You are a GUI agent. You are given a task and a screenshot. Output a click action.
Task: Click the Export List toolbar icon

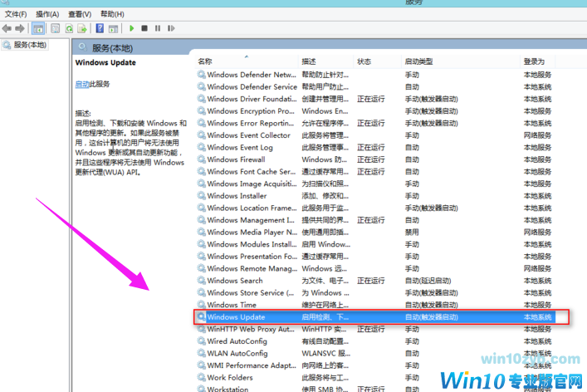(x=82, y=28)
